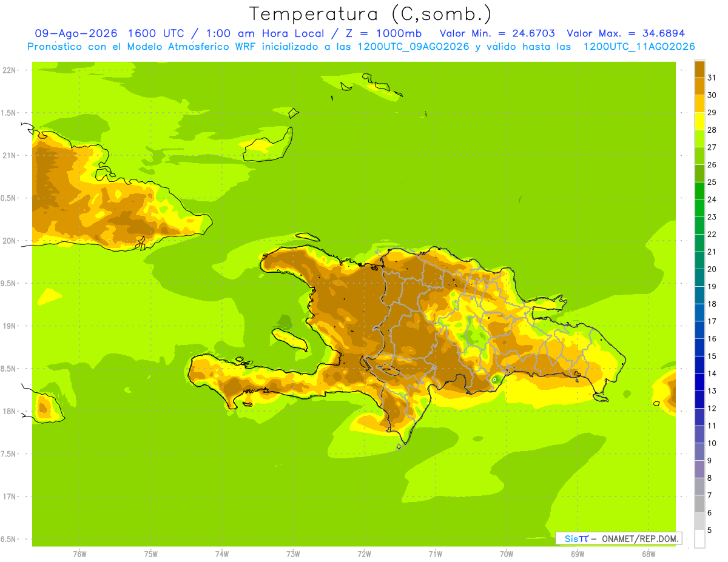Pick the blue legend band between 15 and 16
The image size is (728, 562).
(x=699, y=347)
